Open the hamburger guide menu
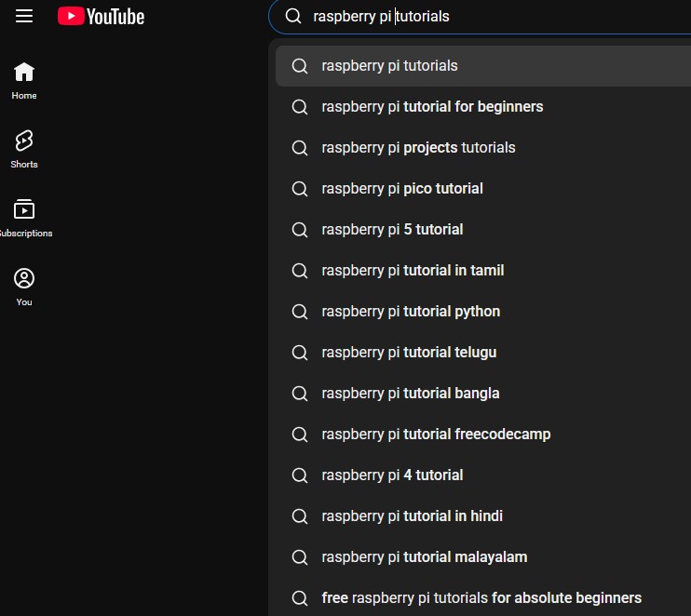This screenshot has height=616, width=691. click(24, 17)
